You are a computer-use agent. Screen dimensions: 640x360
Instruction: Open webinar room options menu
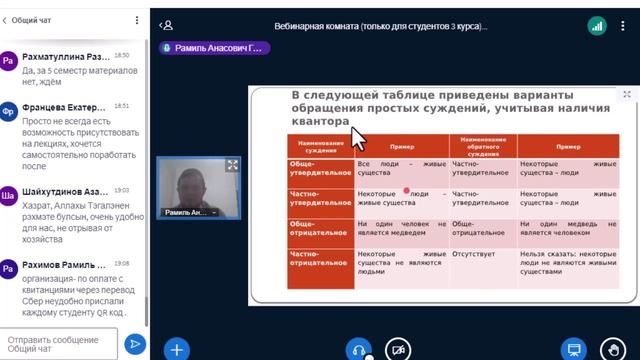pyautogui.click(x=622, y=26)
